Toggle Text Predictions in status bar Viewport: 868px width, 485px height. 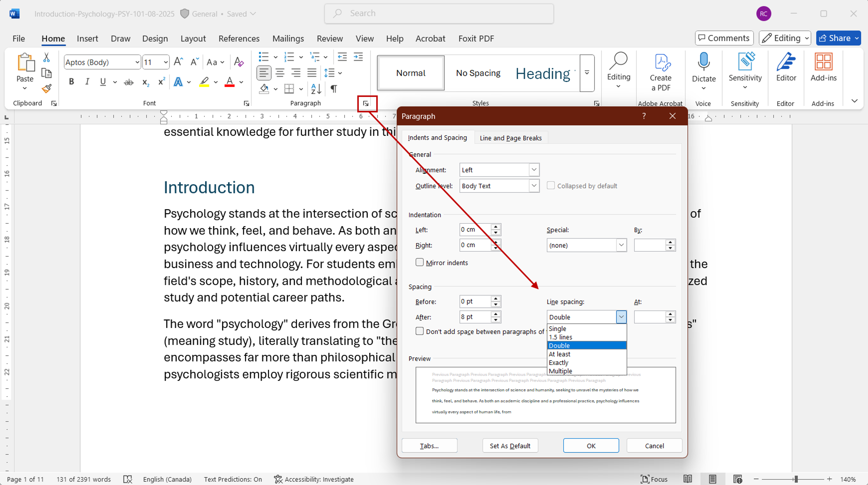tap(233, 479)
